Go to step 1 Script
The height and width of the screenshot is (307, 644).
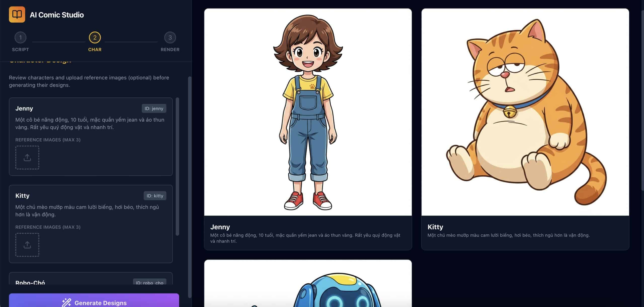[20, 38]
